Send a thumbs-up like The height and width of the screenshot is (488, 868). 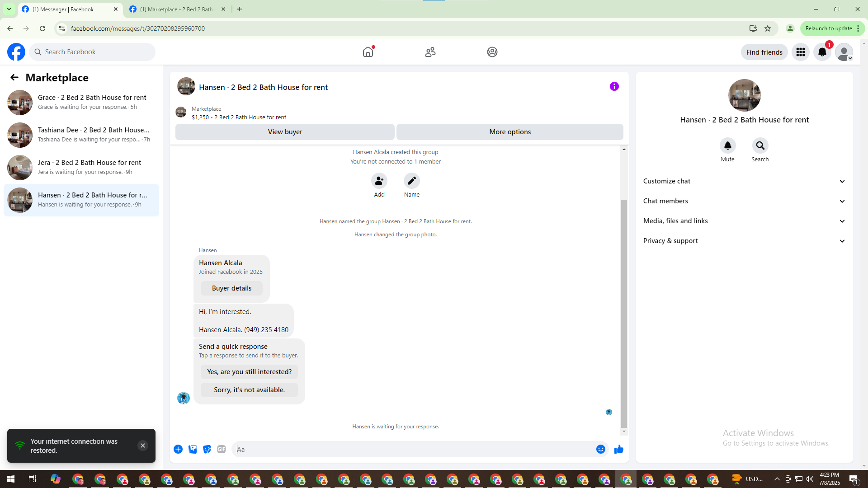(x=618, y=449)
